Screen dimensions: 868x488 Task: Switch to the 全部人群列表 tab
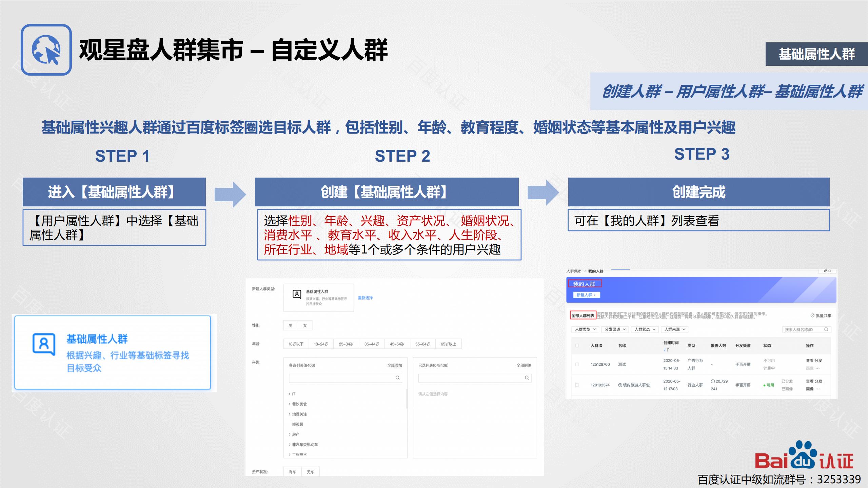pyautogui.click(x=583, y=316)
